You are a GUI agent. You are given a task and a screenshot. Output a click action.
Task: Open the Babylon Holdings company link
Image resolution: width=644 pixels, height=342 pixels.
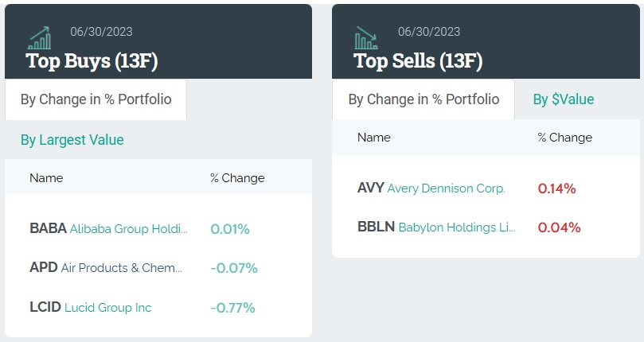(458, 227)
